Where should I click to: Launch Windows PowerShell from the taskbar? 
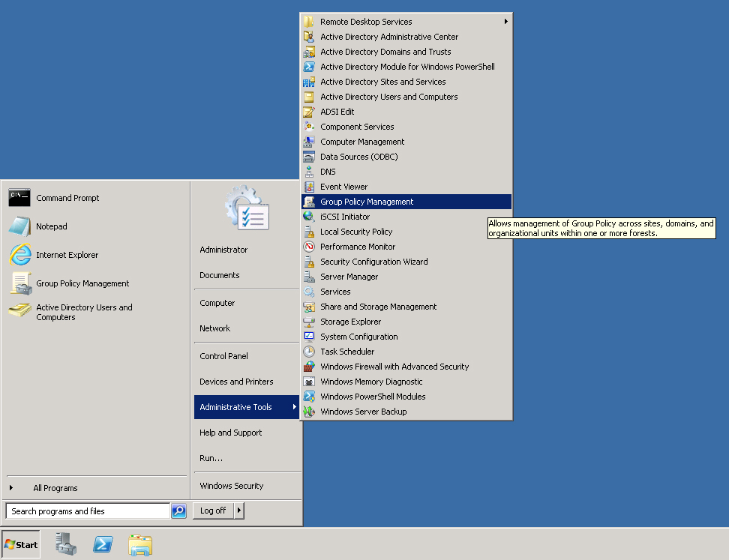point(103,544)
